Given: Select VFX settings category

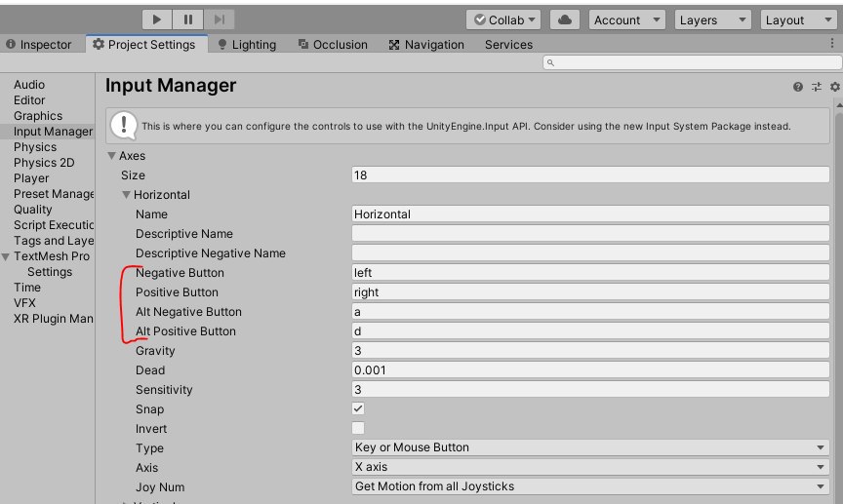Looking at the screenshot, I should 24,303.
